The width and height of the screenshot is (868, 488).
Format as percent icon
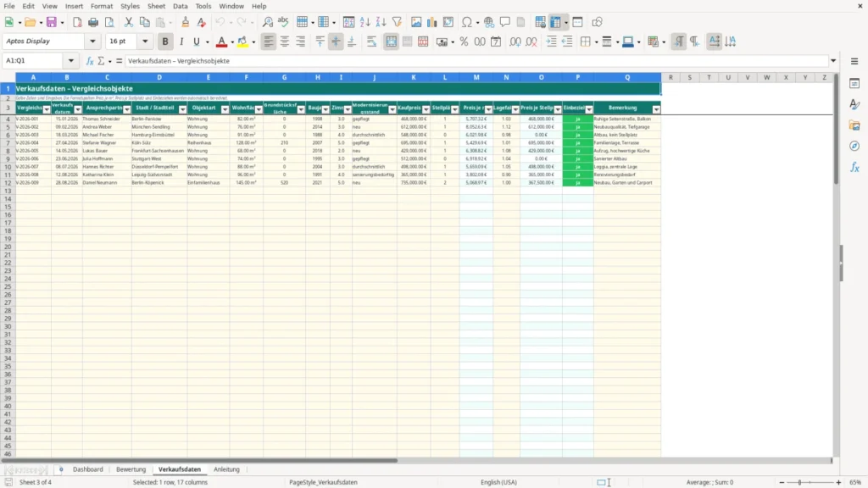(464, 42)
